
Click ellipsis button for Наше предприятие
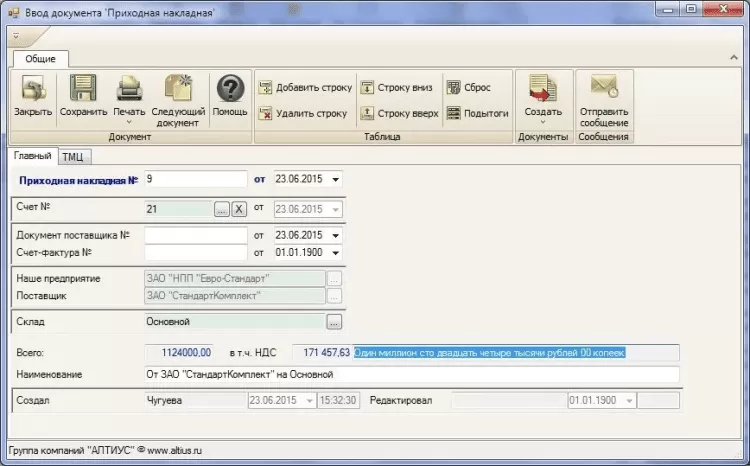click(x=334, y=278)
